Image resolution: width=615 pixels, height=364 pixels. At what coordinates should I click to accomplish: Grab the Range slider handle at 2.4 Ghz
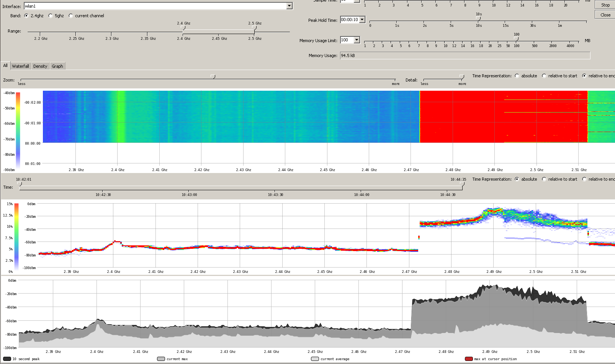[x=183, y=28]
